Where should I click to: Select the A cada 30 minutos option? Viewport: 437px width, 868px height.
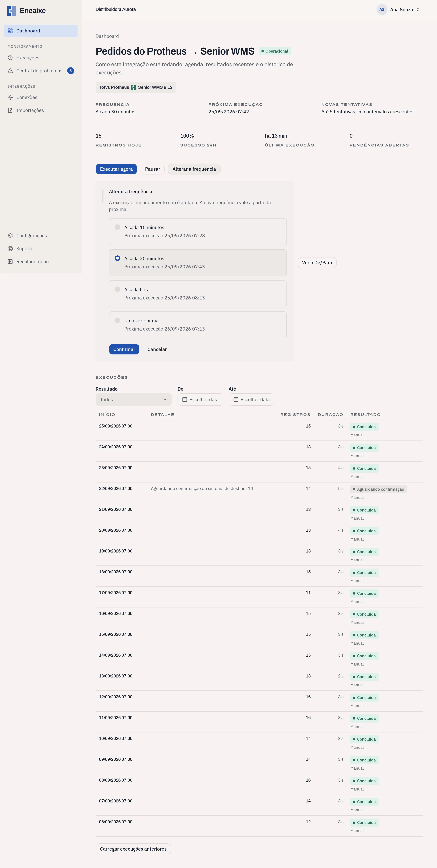(198, 262)
